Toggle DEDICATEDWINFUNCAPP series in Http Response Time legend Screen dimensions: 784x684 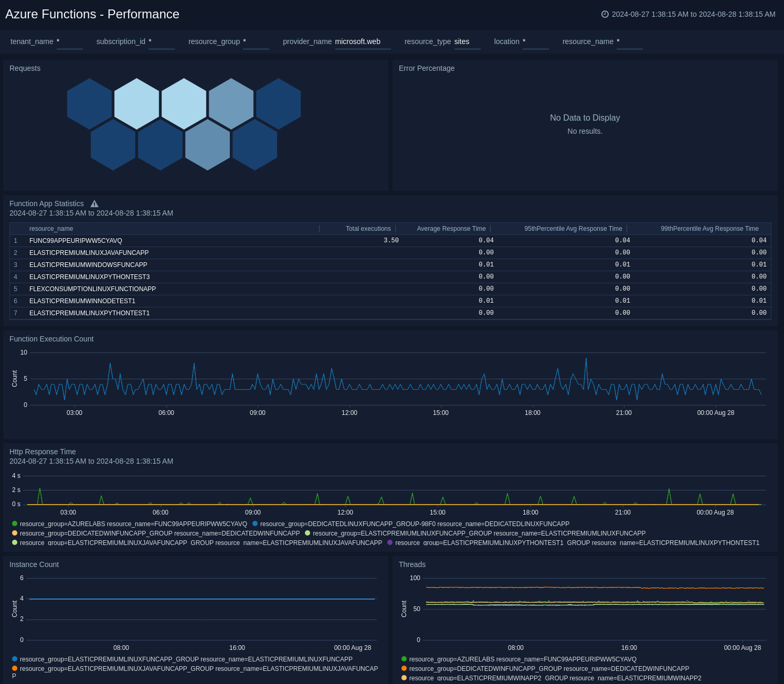(156, 533)
